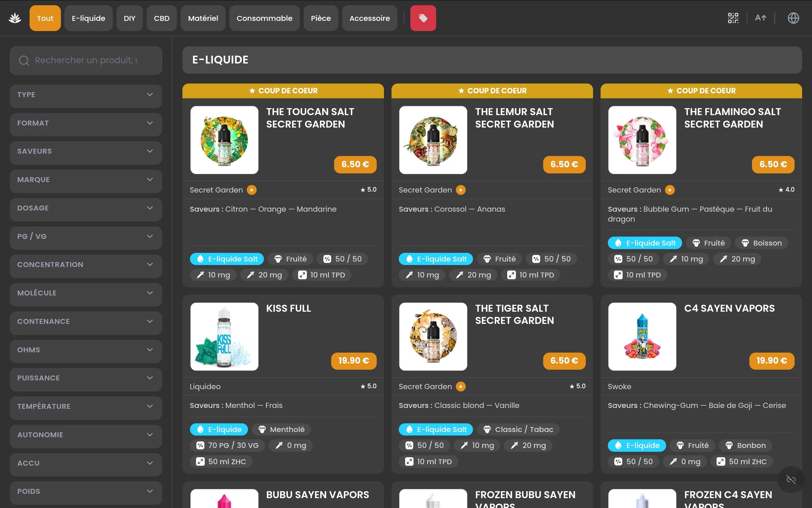The width and height of the screenshot is (812, 508).
Task: Click the resize icon in C4 Sayen's 50 ml ZHC tag
Action: click(x=721, y=462)
